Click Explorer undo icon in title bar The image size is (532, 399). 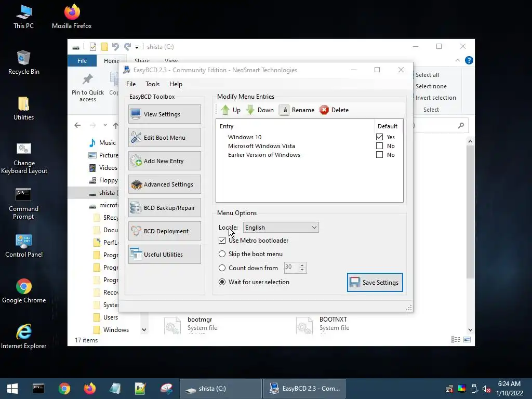click(x=115, y=46)
